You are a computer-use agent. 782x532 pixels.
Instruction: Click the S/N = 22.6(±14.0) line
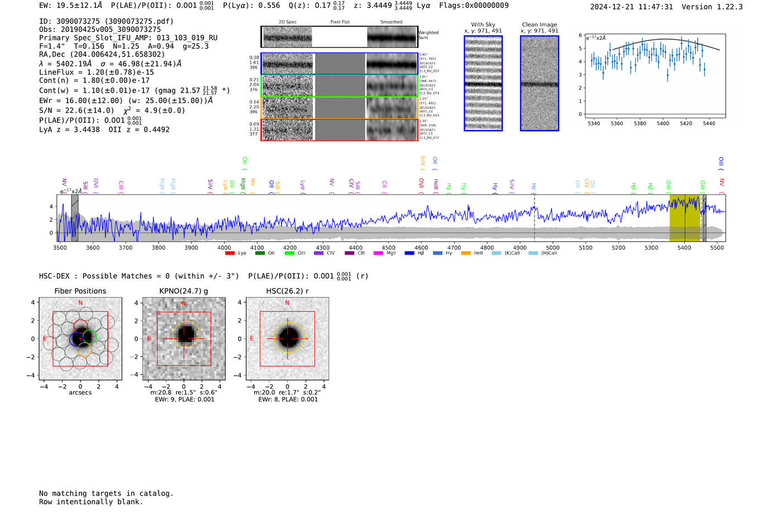[77, 111]
